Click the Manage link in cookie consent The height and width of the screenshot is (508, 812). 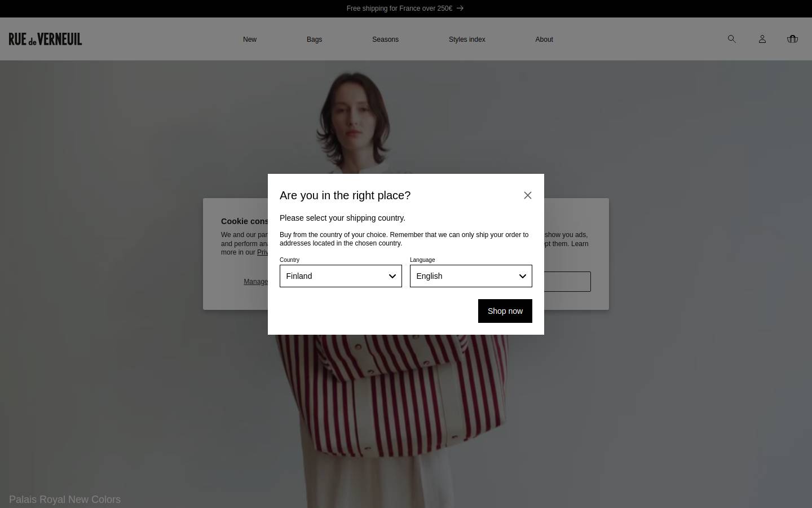click(x=255, y=282)
